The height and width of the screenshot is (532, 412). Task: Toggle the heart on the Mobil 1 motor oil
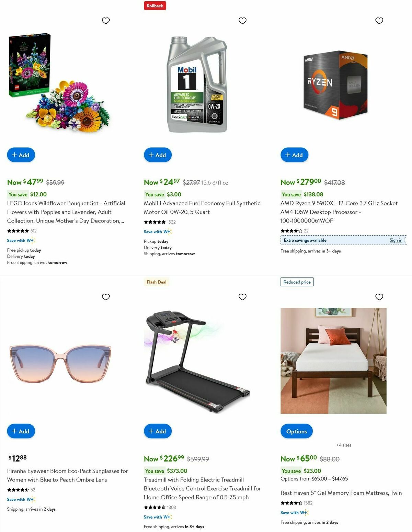click(x=242, y=21)
